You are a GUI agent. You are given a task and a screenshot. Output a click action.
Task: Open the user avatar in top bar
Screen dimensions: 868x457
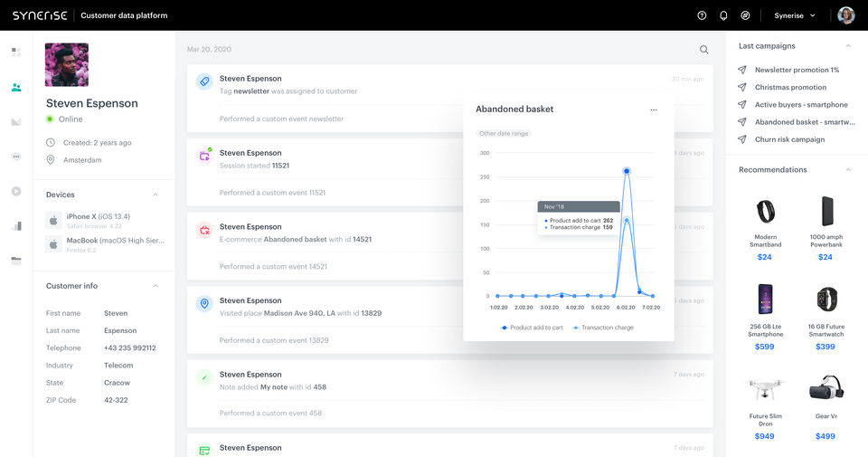point(846,15)
